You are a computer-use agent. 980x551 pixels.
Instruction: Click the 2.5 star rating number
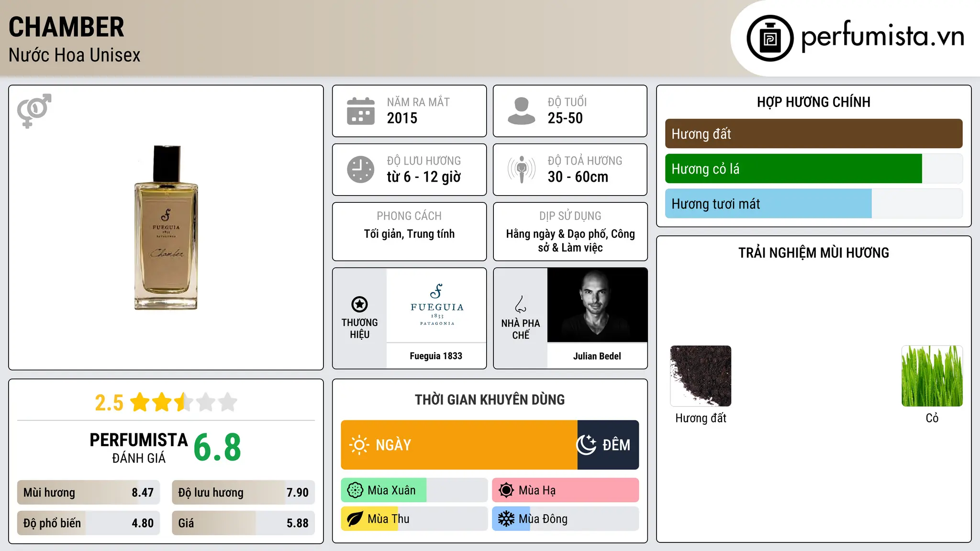(109, 403)
